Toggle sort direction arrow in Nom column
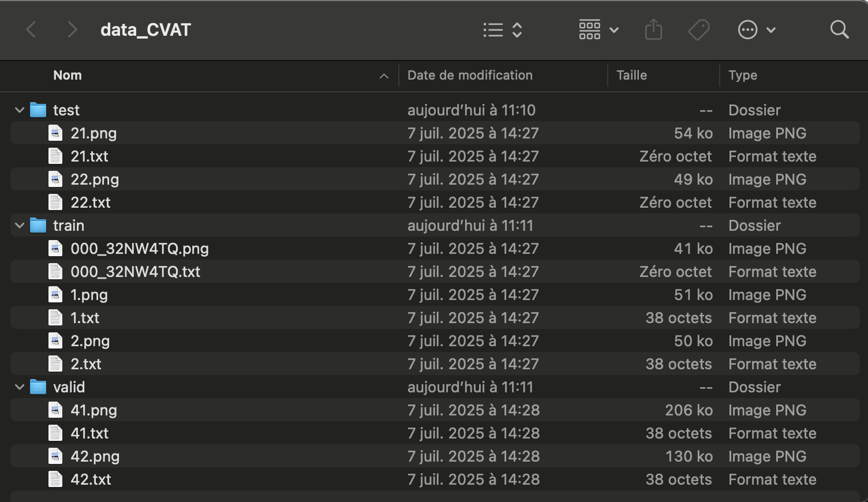 tap(384, 76)
